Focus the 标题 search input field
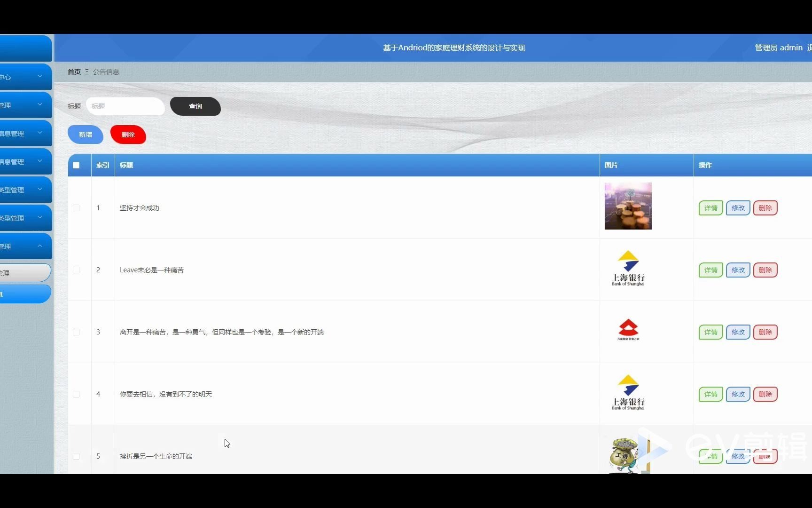Viewport: 812px width, 508px height. click(x=125, y=106)
